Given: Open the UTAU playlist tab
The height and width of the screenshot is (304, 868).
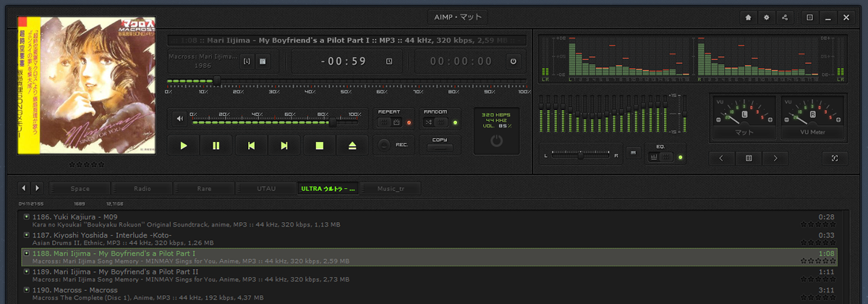Looking at the screenshot, I should point(266,189).
